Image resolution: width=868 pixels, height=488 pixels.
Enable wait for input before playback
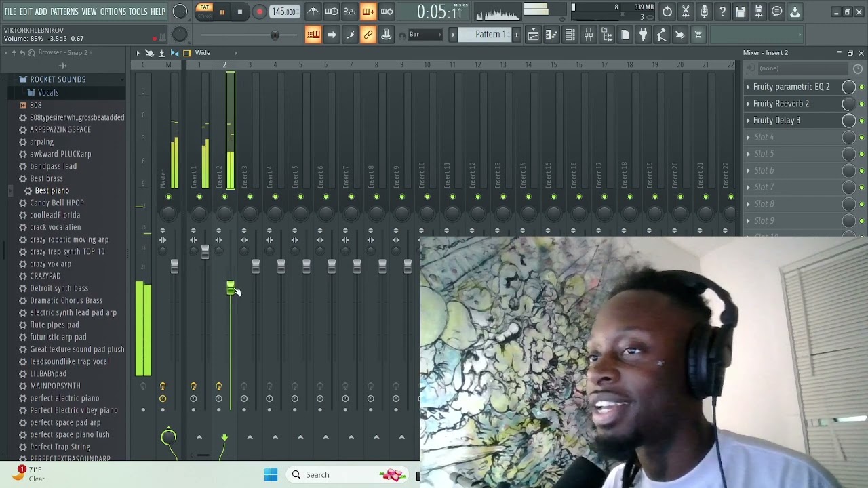point(331,12)
